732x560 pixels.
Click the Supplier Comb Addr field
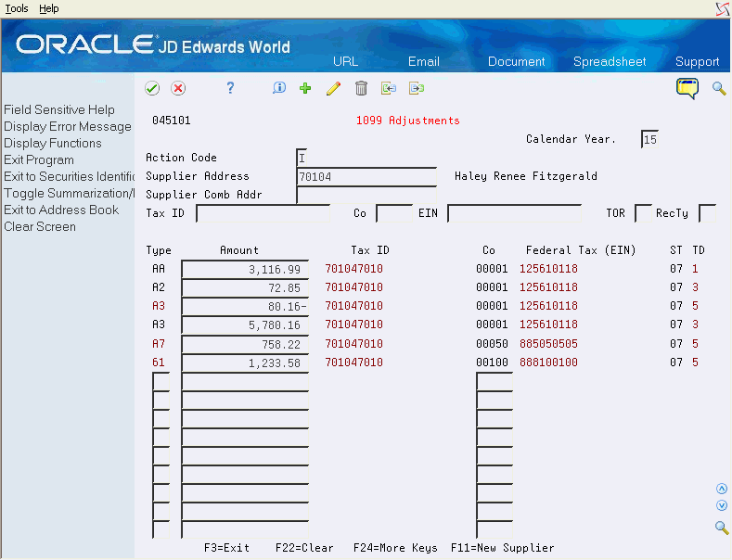366,195
